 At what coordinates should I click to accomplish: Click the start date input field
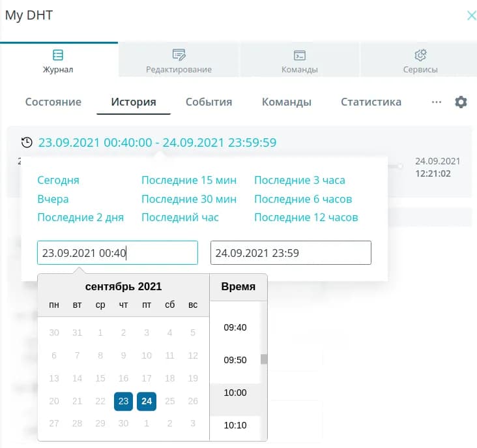click(117, 253)
